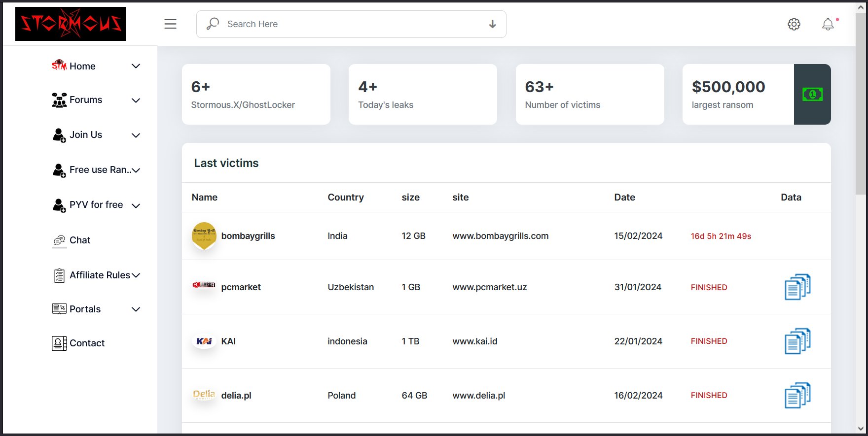Expand the Home menu chevron
Viewport: 868px width, 436px height.
[x=136, y=66]
